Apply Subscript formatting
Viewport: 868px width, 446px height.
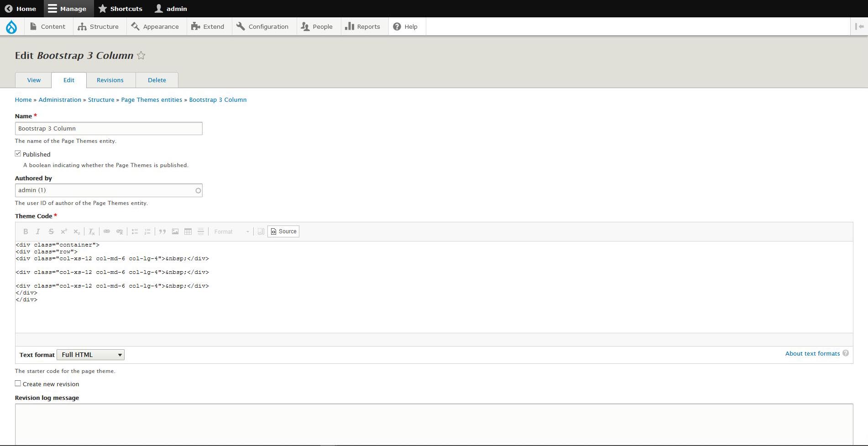coord(77,232)
